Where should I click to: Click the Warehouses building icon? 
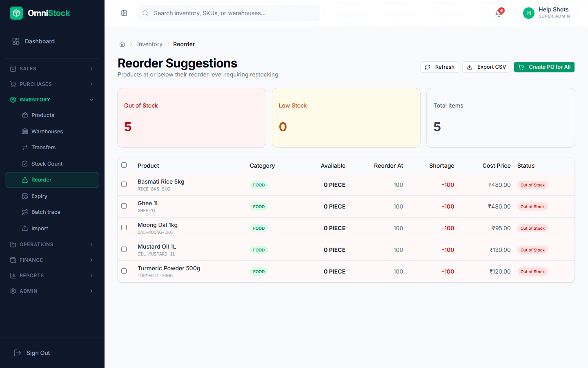25,131
